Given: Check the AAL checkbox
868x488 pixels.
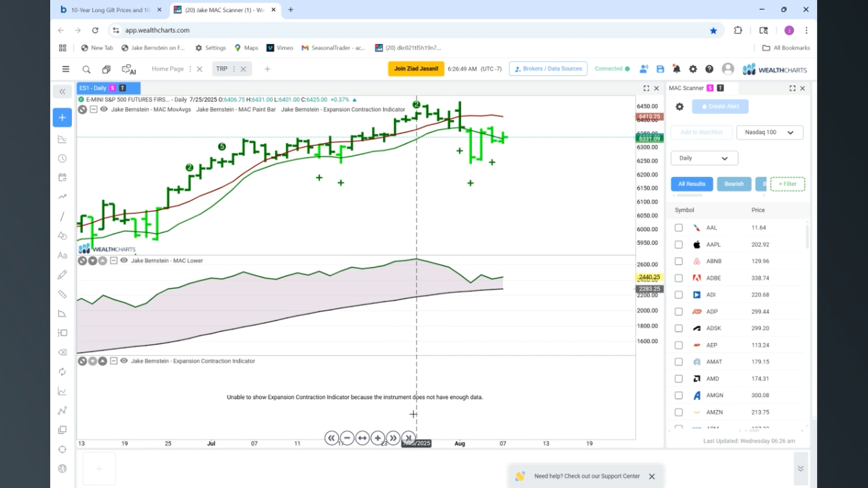Looking at the screenshot, I should click(x=679, y=228).
